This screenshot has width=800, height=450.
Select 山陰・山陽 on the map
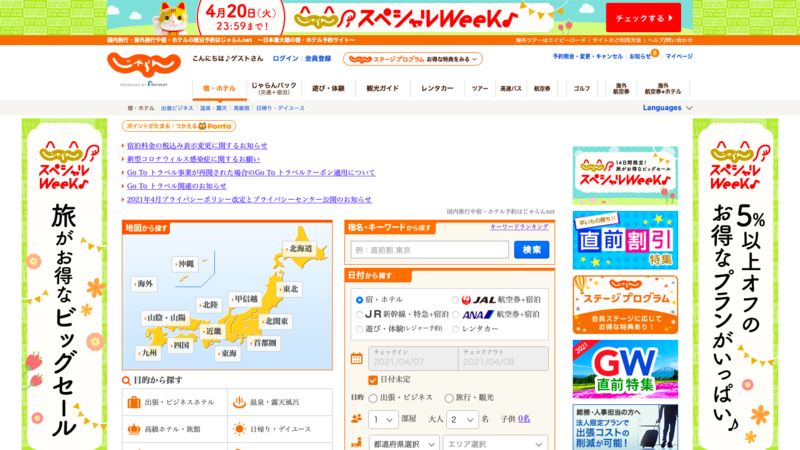point(165,317)
